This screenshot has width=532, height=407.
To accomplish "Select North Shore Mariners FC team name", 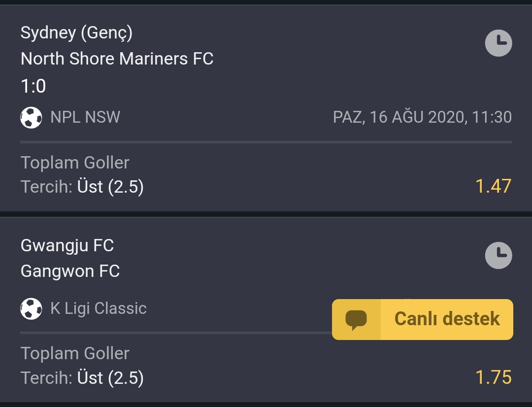I will pos(117,59).
